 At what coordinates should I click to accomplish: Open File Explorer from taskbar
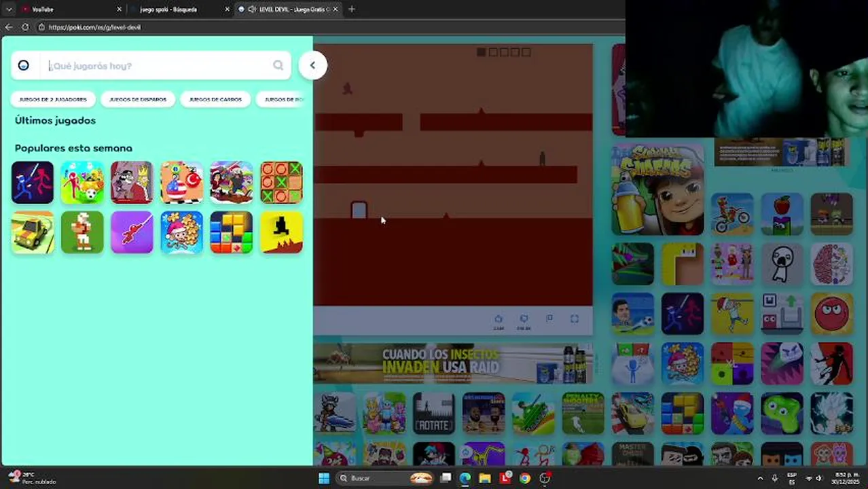[x=485, y=478]
